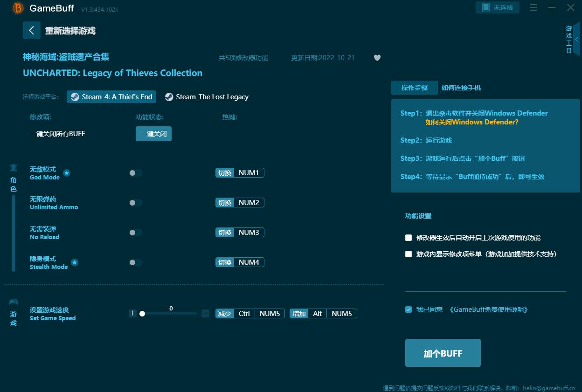Click Ctrl modifier in decrease speed hotkey
The height and width of the screenshot is (392, 582).
click(244, 314)
